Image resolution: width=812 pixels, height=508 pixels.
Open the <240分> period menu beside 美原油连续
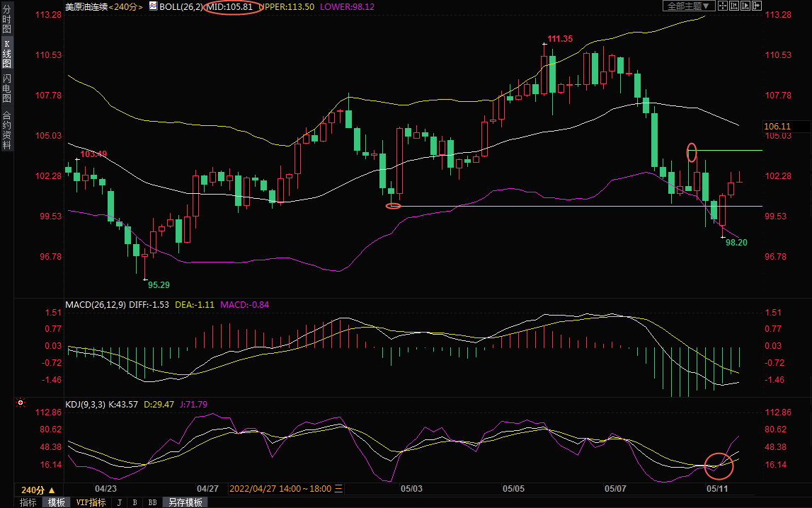(x=126, y=6)
